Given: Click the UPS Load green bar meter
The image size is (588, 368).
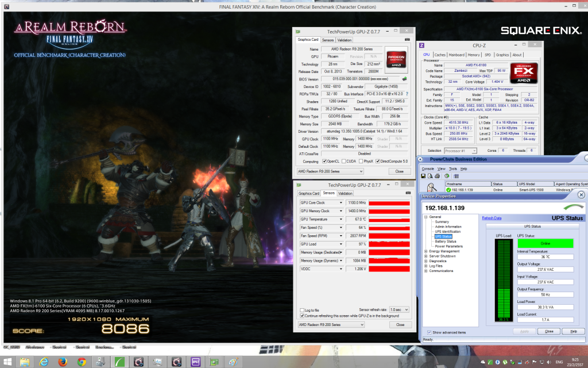Looking at the screenshot, I should tap(503, 281).
